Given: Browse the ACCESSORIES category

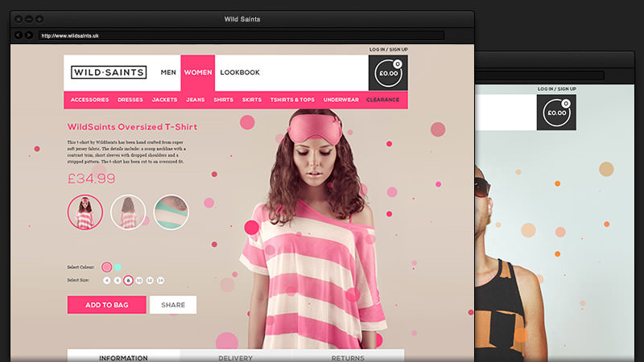Looking at the screenshot, I should 89,100.
